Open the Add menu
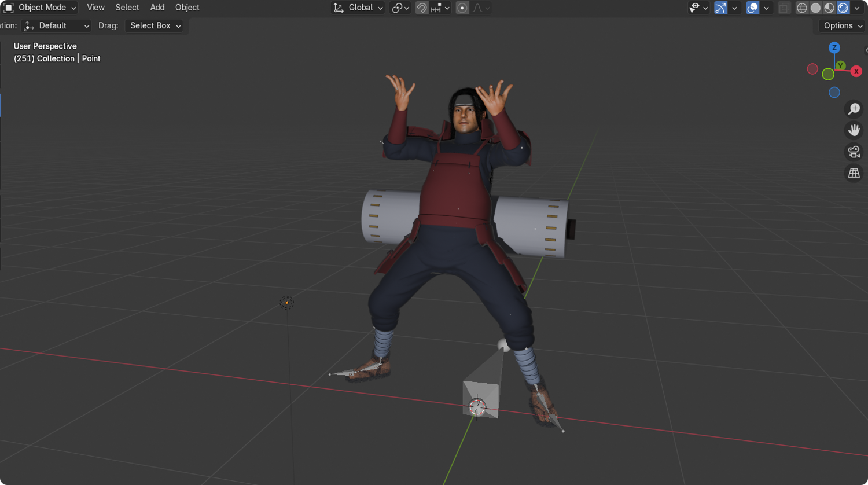Image resolution: width=868 pixels, height=485 pixels. [x=157, y=8]
